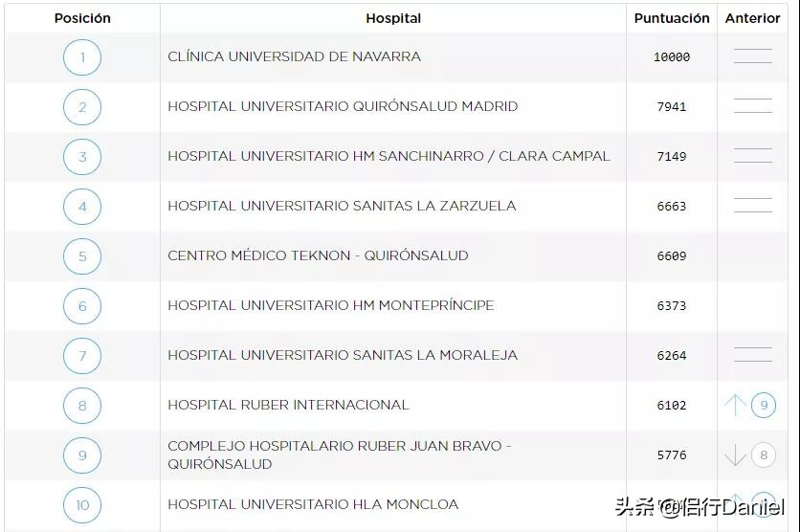This screenshot has height=532, width=800.
Task: Click previous rank 8 circle badge
Action: (764, 455)
